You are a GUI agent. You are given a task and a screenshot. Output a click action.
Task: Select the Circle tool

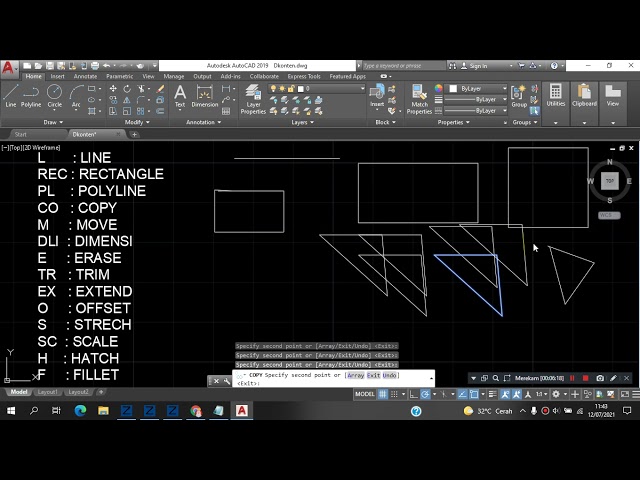[54, 96]
